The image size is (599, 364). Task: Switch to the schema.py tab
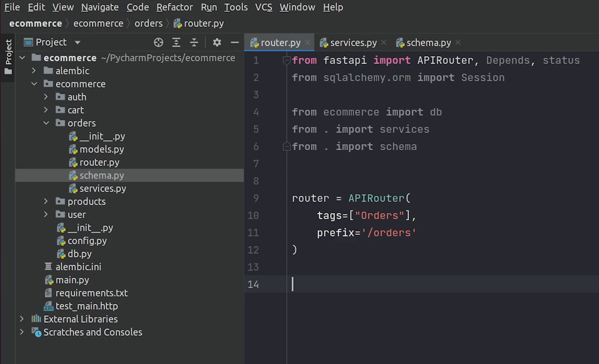pos(428,43)
